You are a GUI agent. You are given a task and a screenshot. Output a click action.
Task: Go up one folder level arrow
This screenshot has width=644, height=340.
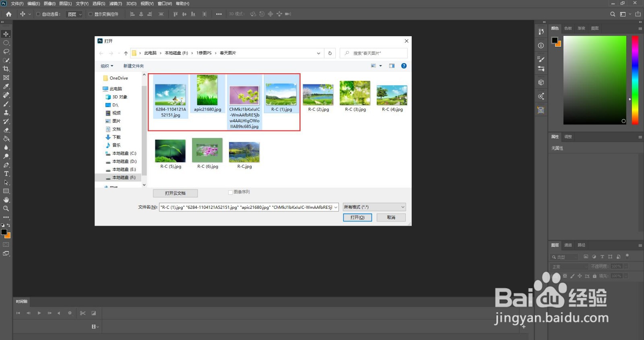(126, 53)
